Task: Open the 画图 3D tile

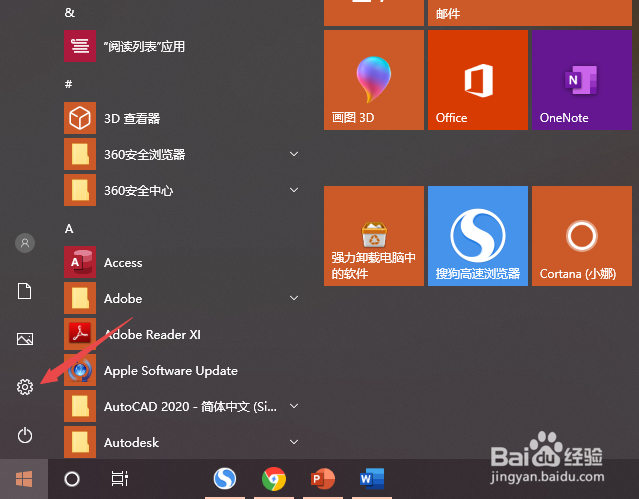Action: click(x=374, y=80)
